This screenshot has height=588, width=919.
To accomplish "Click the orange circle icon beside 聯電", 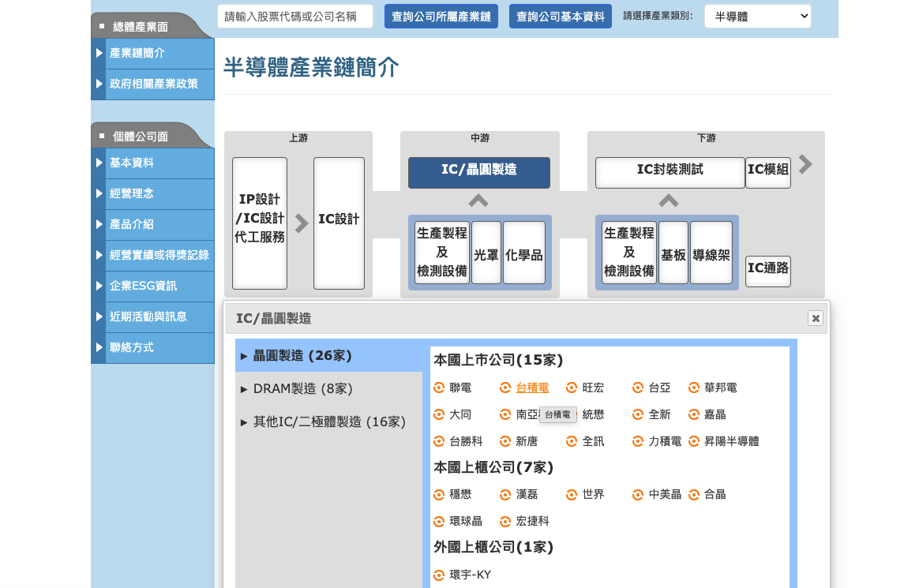I will click(438, 388).
